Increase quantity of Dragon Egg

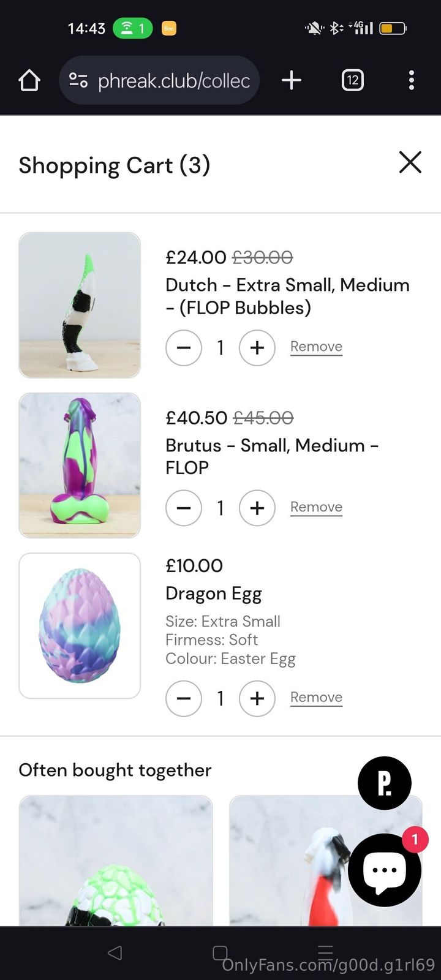tap(257, 698)
